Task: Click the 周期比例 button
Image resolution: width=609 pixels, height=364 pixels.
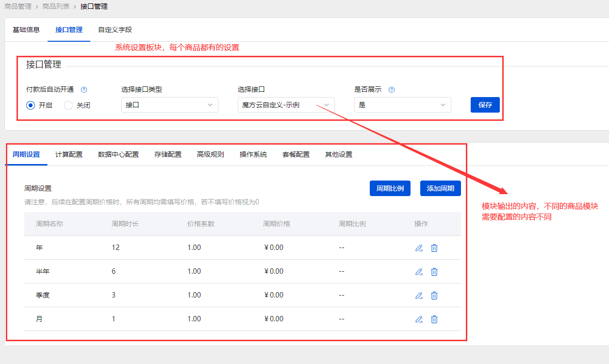Action: pos(390,188)
